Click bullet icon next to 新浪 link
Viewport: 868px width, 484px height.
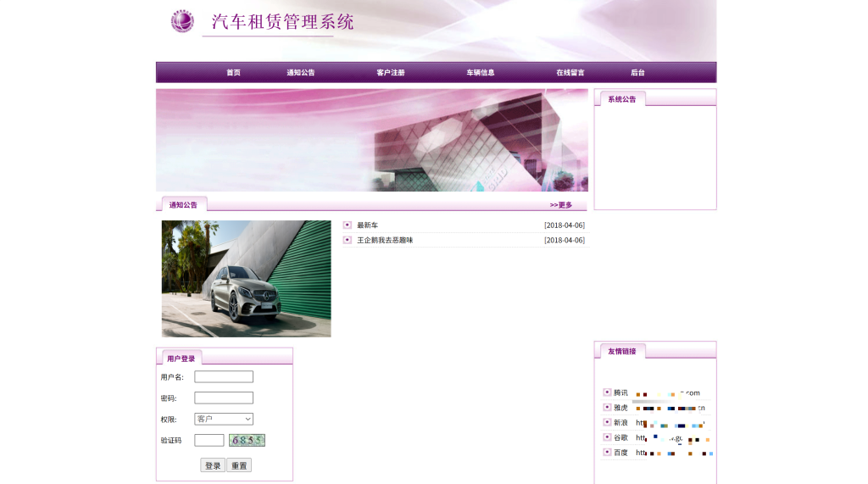(x=607, y=422)
